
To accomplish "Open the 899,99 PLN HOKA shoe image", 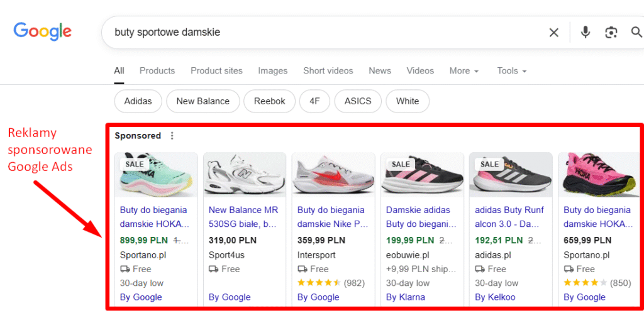I will coord(156,175).
